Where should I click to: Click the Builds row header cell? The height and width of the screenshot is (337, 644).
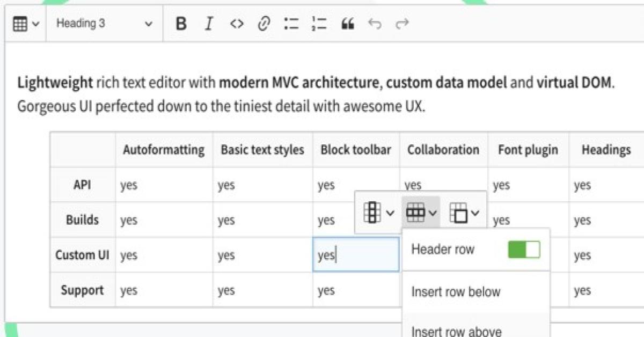pyautogui.click(x=83, y=220)
